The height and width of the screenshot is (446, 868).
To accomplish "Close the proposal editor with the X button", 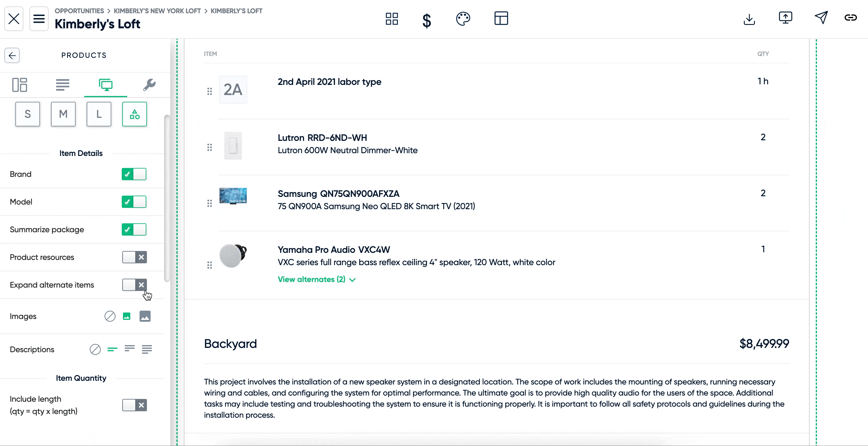I will [14, 19].
